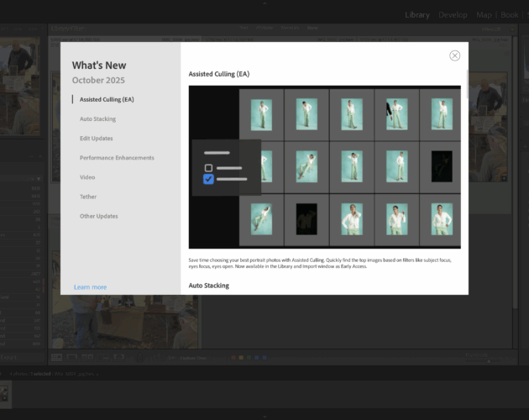Open the Develop module
529x420 pixels.
tap(453, 15)
